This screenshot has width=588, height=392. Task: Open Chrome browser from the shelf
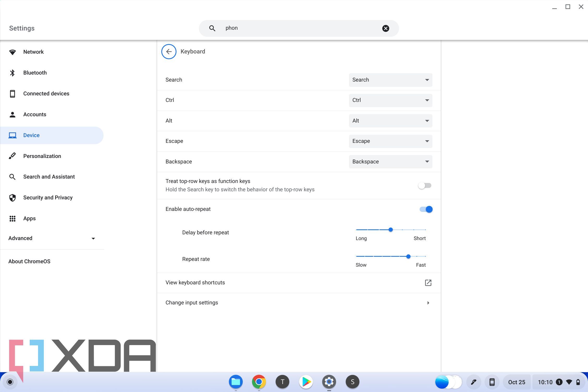pos(259,382)
